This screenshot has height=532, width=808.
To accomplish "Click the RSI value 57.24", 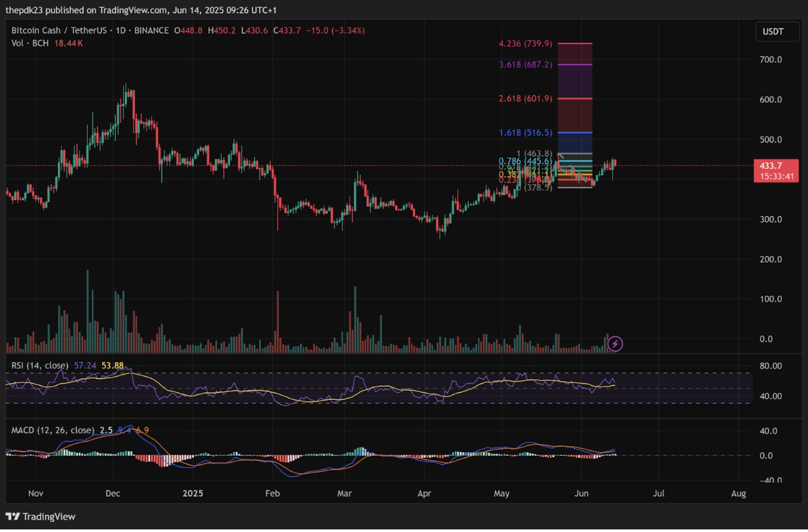I will click(x=85, y=366).
